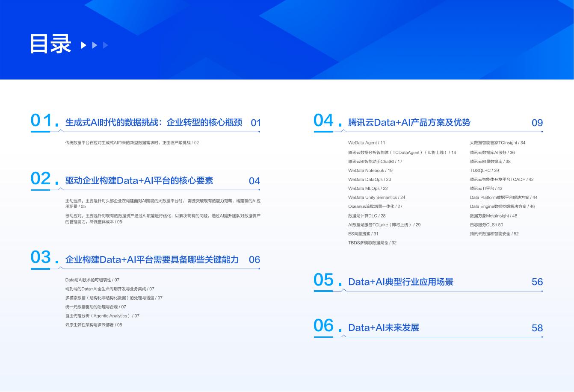Open section Data+AI未来发展

(x=384, y=327)
